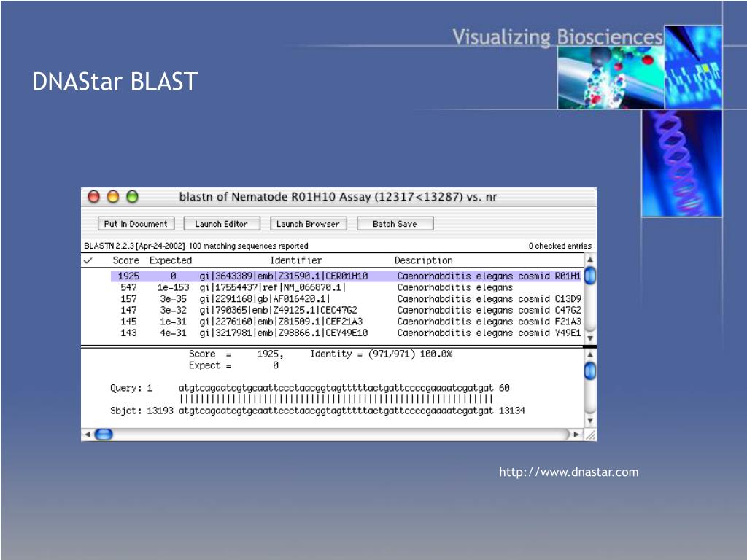Click identifier gi|3217981|emb|Z98866.1|CEY49E10
The height and width of the screenshot is (560, 747).
click(284, 333)
